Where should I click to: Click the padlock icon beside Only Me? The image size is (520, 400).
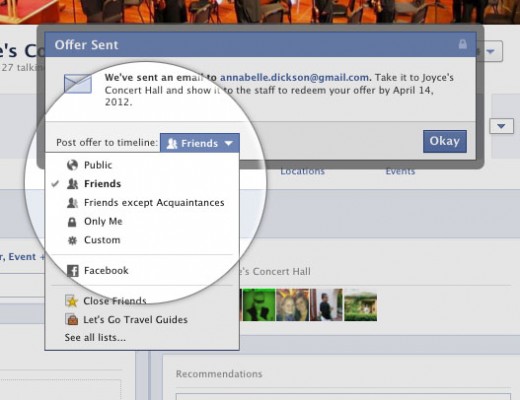point(72,222)
